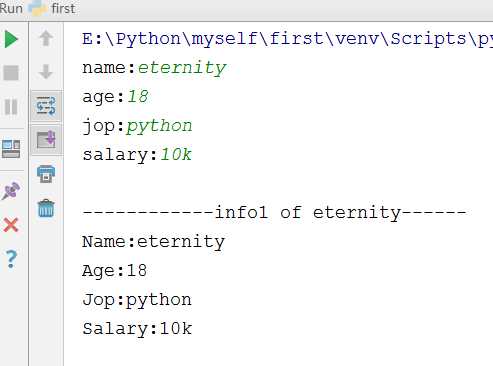The height and width of the screenshot is (366, 493).
Task: Close the run tab with red X
Action: coord(11,225)
